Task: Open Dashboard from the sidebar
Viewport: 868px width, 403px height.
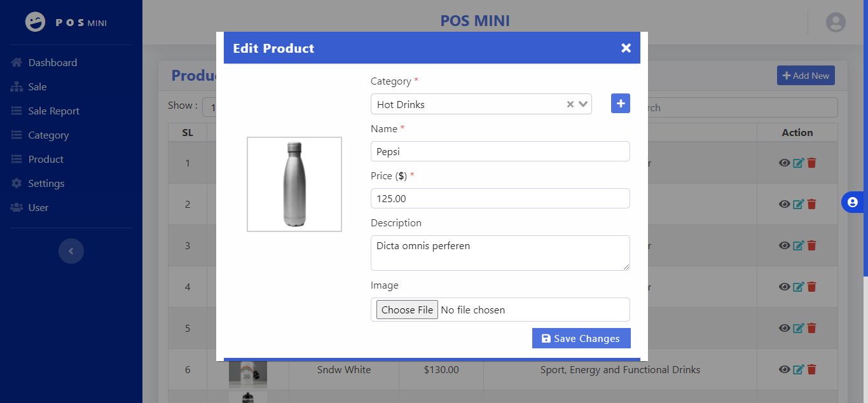Action: (x=52, y=62)
